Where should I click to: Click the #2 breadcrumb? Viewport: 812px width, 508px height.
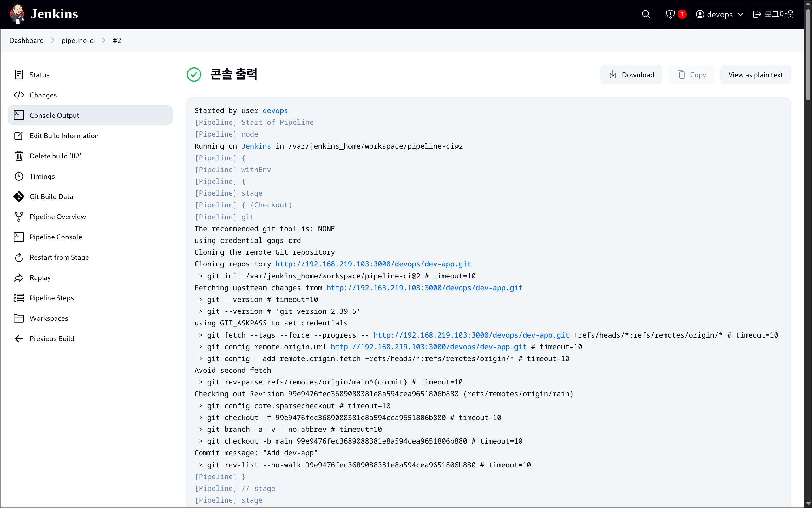coord(117,40)
